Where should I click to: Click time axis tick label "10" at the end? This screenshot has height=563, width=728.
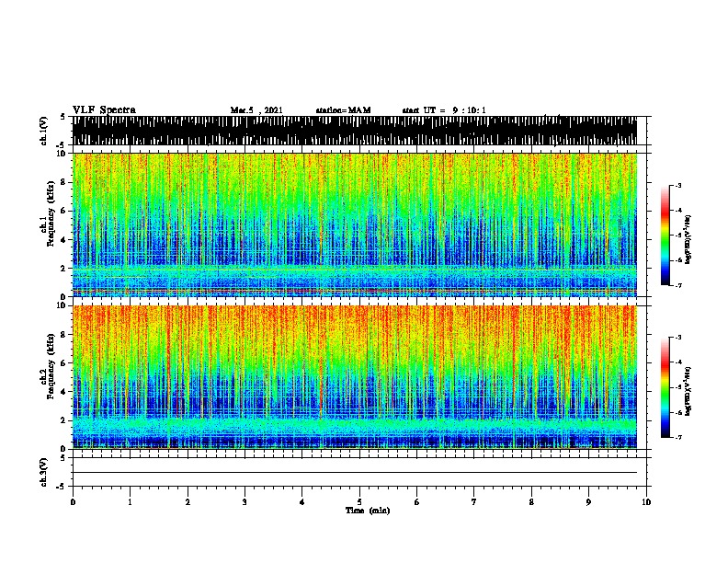point(646,502)
